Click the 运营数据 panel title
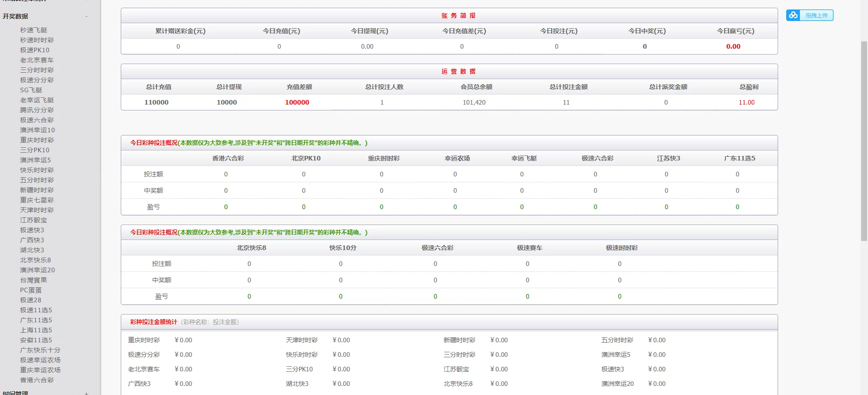Image resolution: width=868 pixels, height=395 pixels. tap(458, 71)
